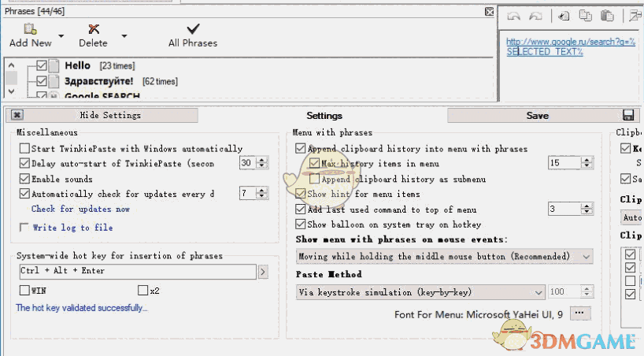Select the Hello phrase in the list
This screenshot has height=356, width=644.
[77, 65]
